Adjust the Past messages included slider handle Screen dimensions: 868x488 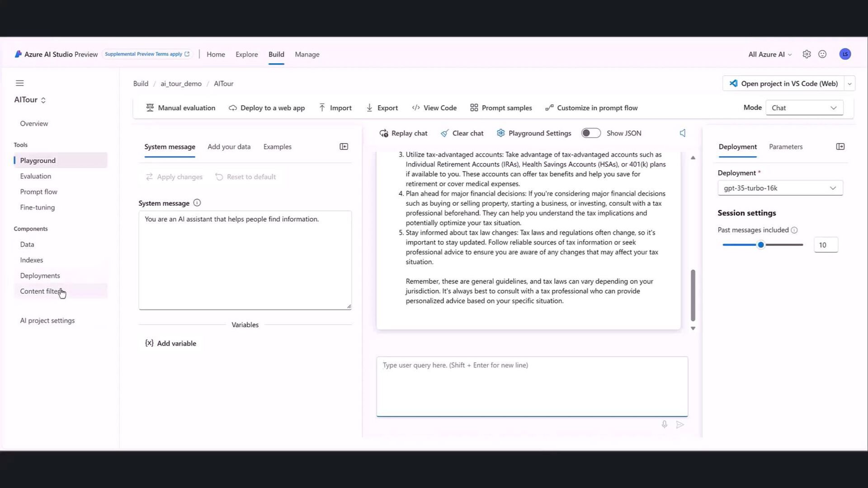[761, 244]
